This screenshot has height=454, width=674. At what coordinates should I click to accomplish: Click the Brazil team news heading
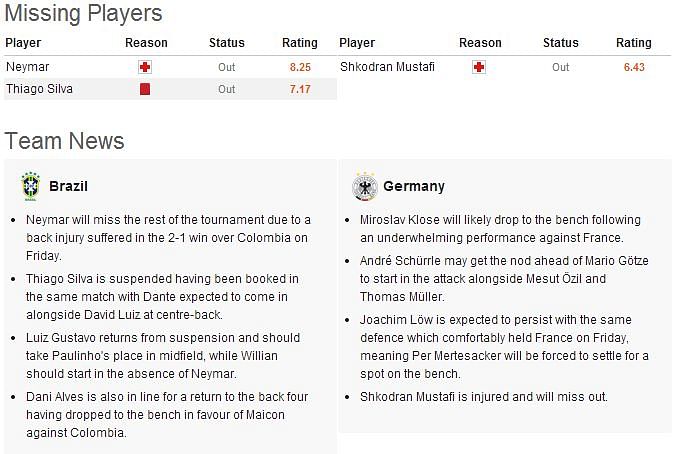click(x=68, y=186)
